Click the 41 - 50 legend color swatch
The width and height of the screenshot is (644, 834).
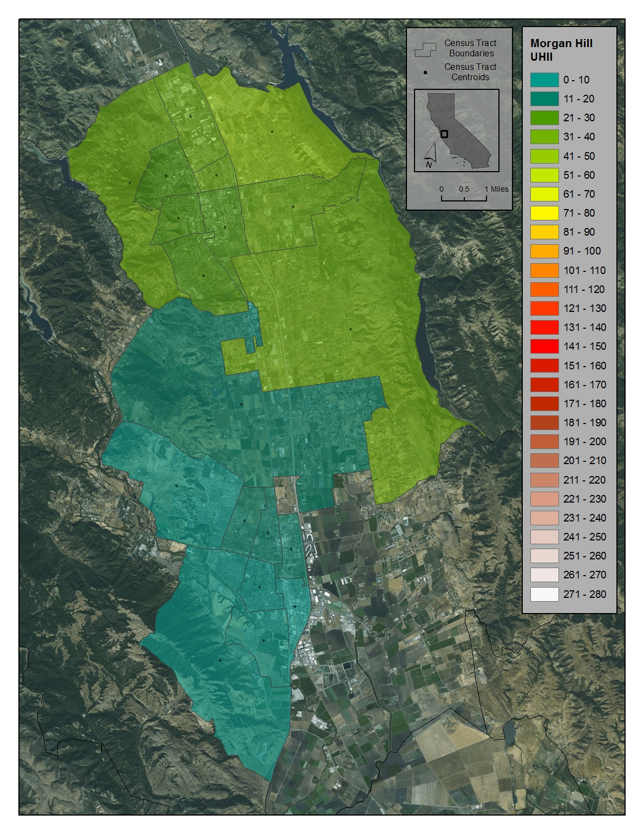coord(544,156)
